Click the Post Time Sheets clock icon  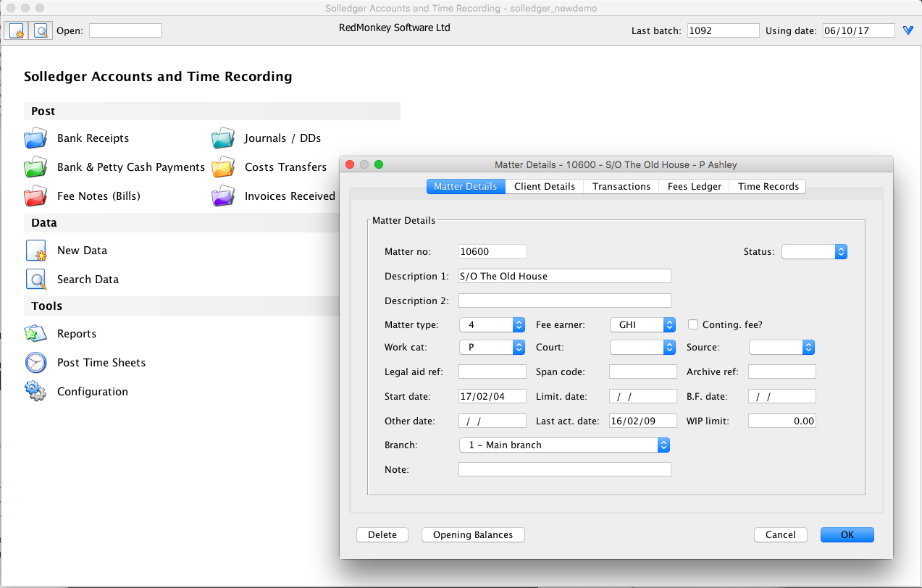tap(35, 363)
